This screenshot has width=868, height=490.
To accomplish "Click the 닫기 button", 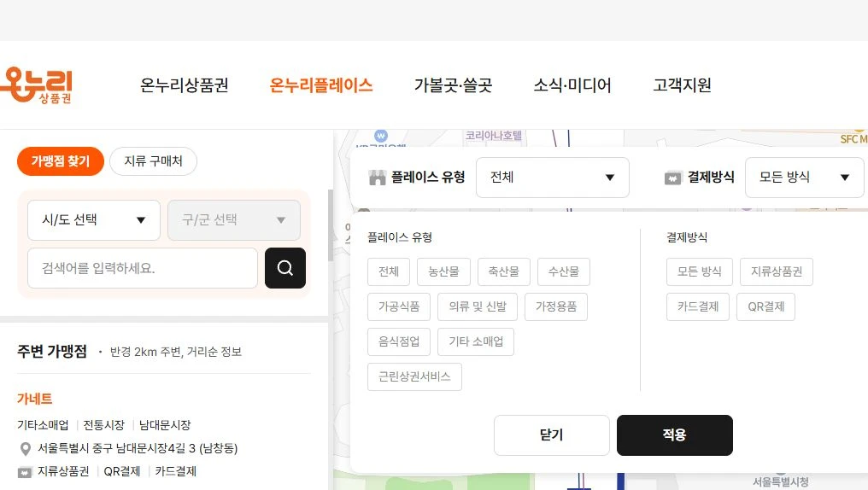I will pyautogui.click(x=551, y=435).
